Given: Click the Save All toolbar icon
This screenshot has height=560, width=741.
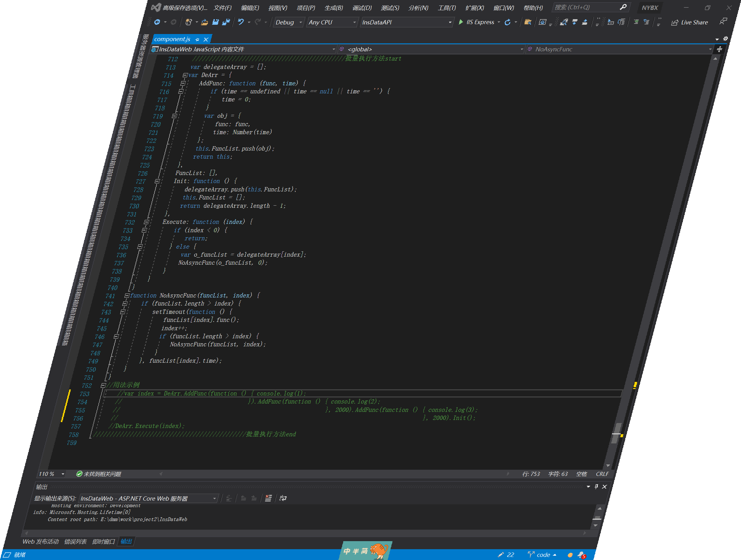Looking at the screenshot, I should [x=226, y=22].
